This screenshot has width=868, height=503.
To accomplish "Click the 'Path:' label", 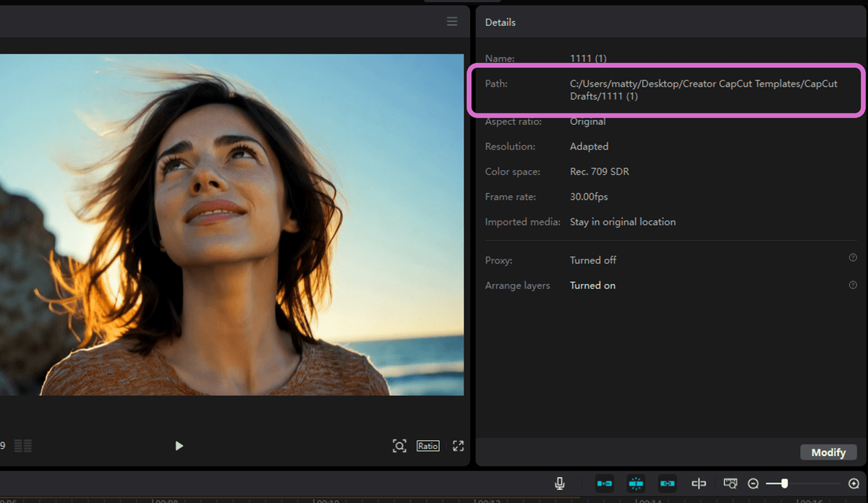I will (497, 84).
